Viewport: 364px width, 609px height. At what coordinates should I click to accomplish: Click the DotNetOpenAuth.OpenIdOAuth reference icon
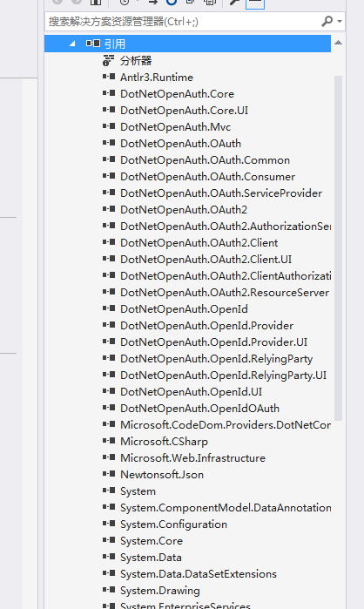(109, 408)
